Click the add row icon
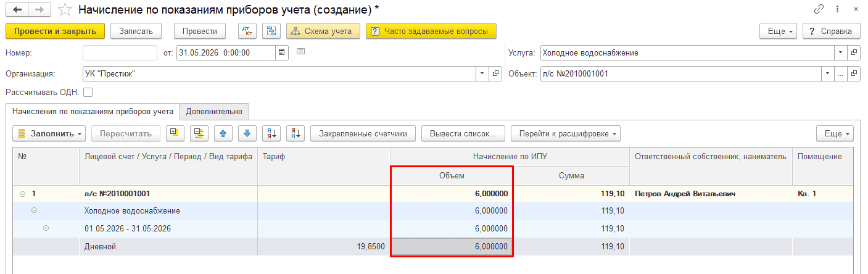The width and height of the screenshot is (868, 274). 175,133
